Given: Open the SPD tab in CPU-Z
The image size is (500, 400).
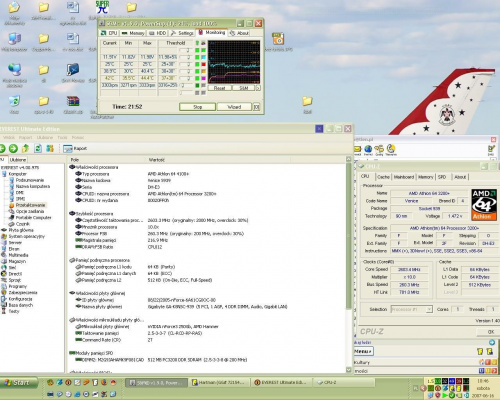Looking at the screenshot, I should tap(442, 177).
